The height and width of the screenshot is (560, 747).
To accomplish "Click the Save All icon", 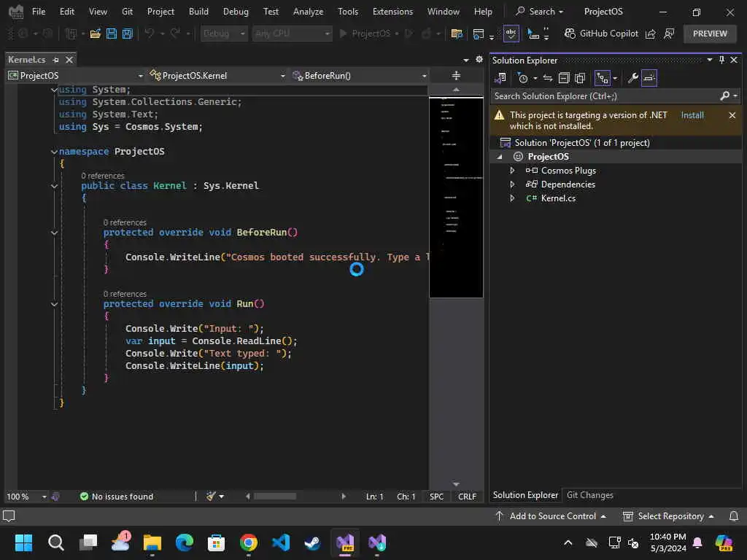I will tap(127, 34).
